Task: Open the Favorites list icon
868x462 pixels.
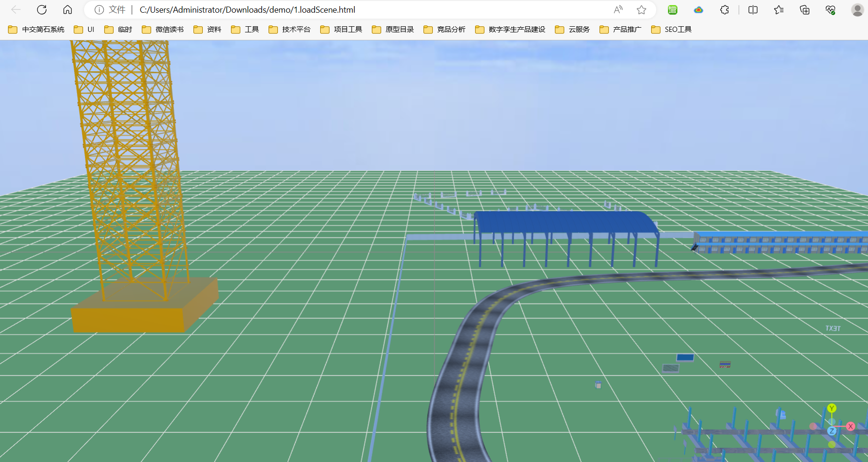Action: pos(779,10)
